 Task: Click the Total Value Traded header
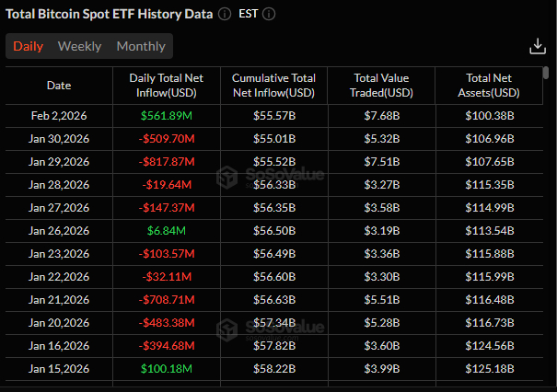tap(381, 86)
